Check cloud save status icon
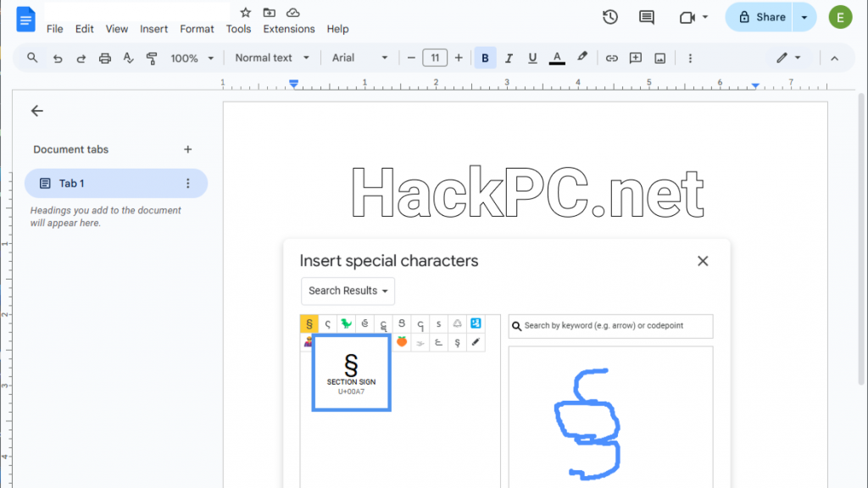 pyautogui.click(x=292, y=12)
